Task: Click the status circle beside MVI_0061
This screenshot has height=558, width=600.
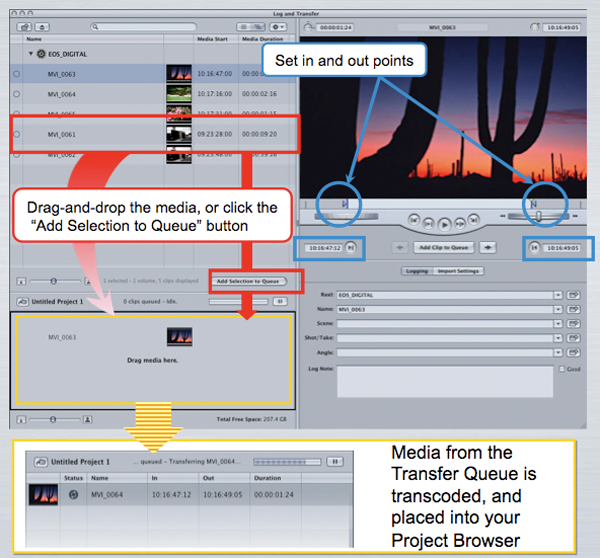Action: [x=16, y=134]
